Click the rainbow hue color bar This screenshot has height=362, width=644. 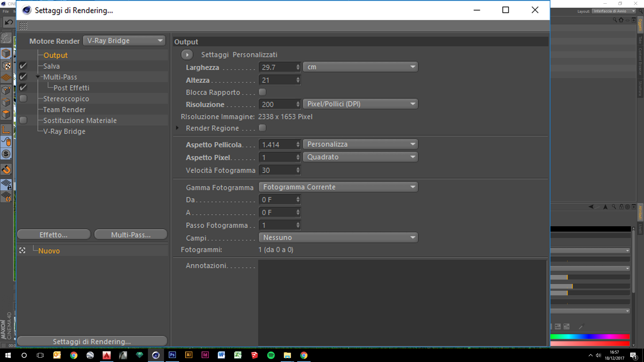(x=590, y=337)
